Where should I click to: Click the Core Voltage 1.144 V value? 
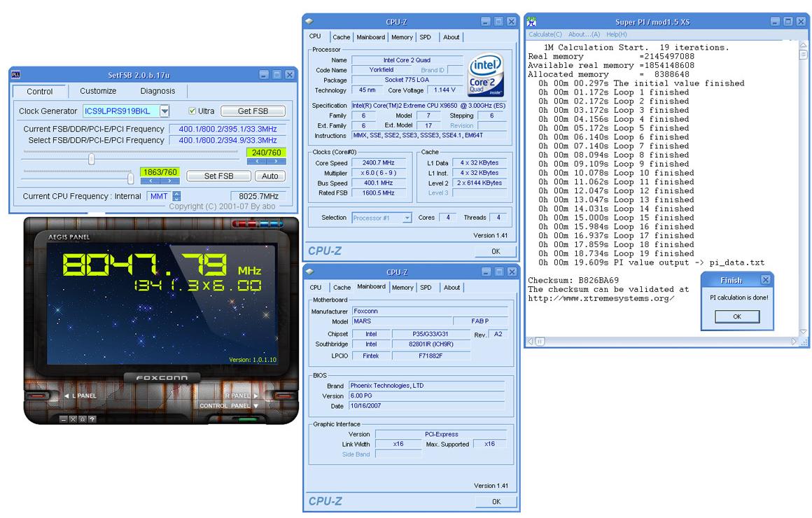coord(444,90)
